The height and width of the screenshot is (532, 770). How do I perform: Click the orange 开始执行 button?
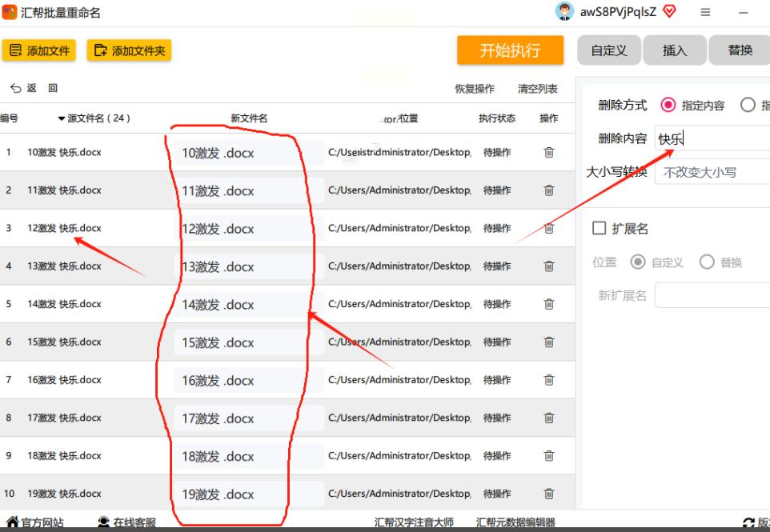tap(510, 50)
